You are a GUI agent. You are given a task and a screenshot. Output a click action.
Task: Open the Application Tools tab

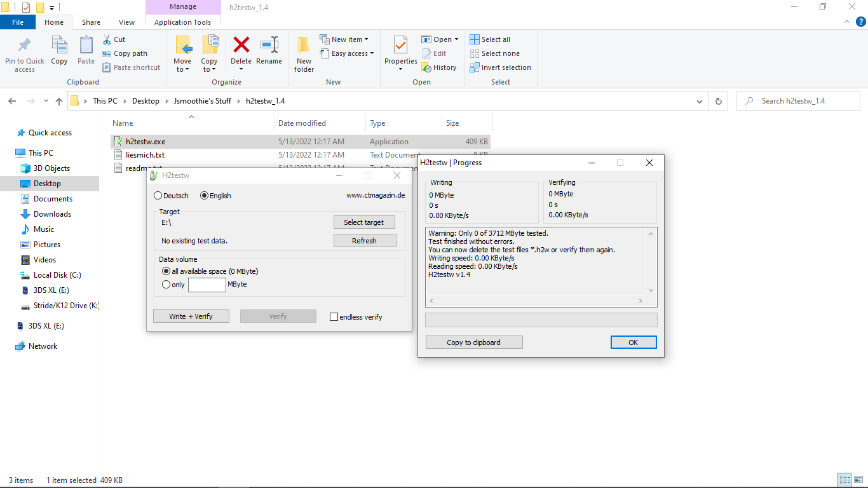click(x=182, y=22)
